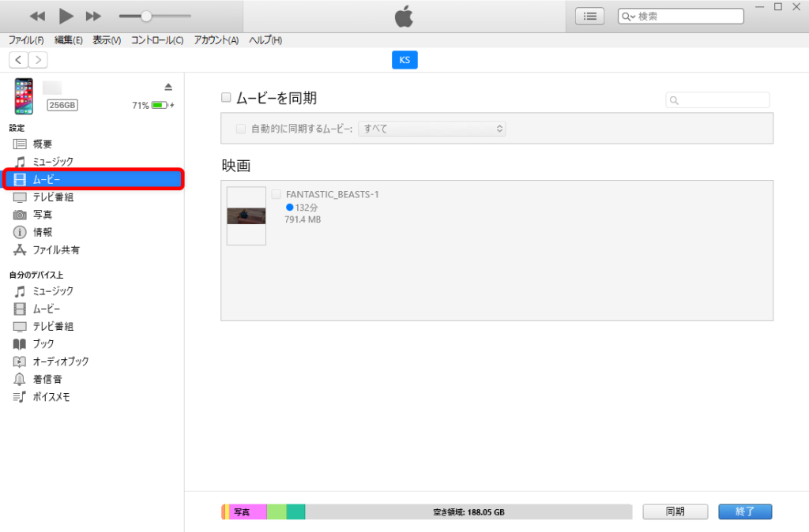Click the audiobook icon for オーディオブック
The image size is (809, 532).
click(20, 362)
